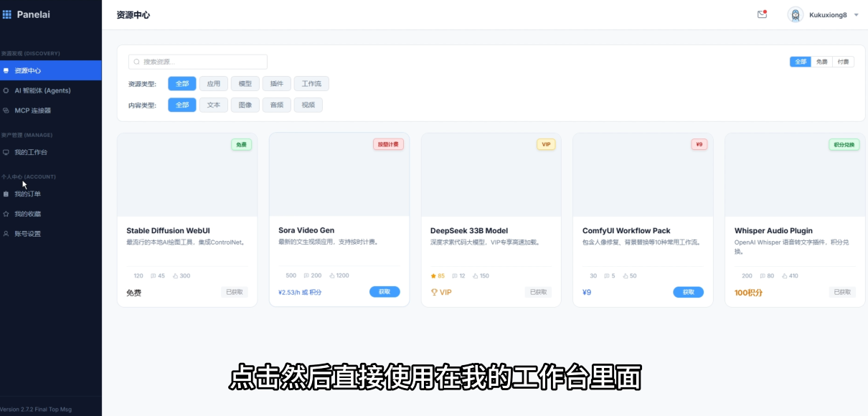Click the comment count 200 on Sora
This screenshot has width=868, height=416.
[313, 275]
